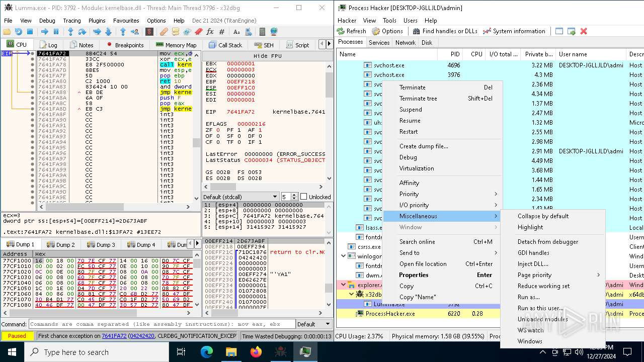The image size is (644, 362).
Task: Collapse the explorer process tree node
Action: (344, 285)
